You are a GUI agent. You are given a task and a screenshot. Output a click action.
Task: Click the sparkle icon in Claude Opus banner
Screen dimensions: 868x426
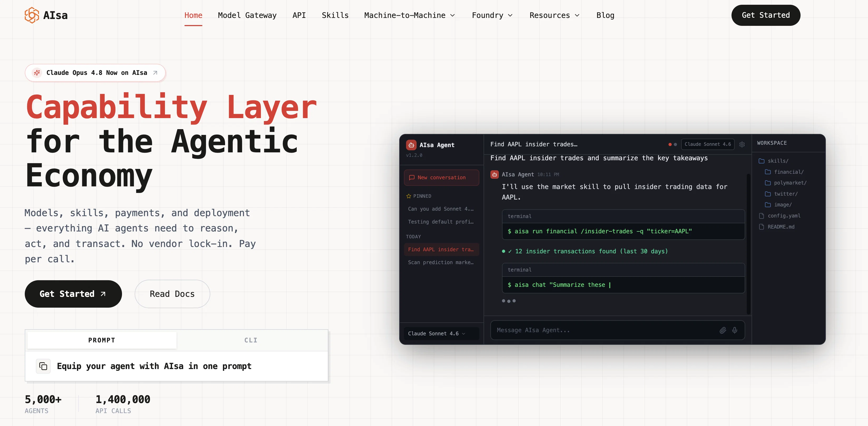37,73
